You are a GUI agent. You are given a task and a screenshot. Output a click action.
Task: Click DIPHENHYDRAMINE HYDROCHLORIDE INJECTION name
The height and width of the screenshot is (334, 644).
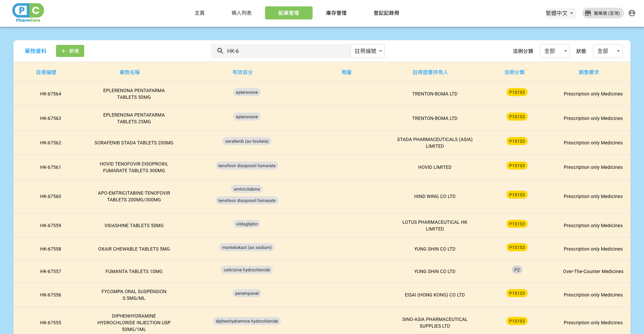[134, 323]
